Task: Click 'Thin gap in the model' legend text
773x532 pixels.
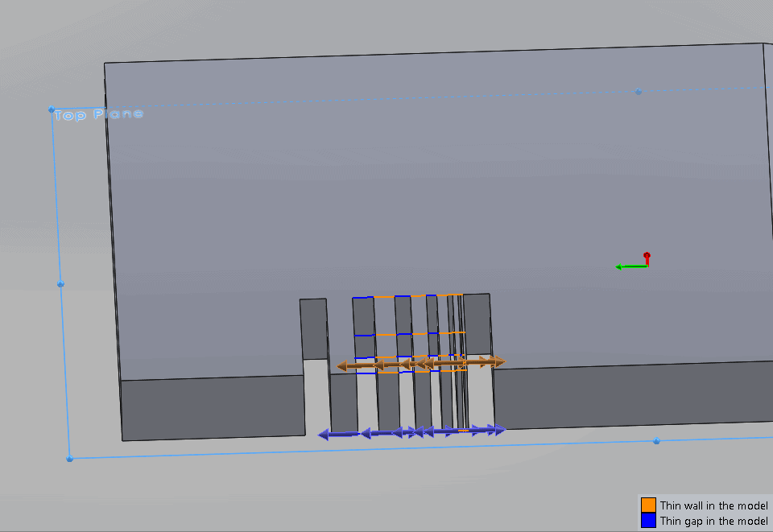Action: 713,521
